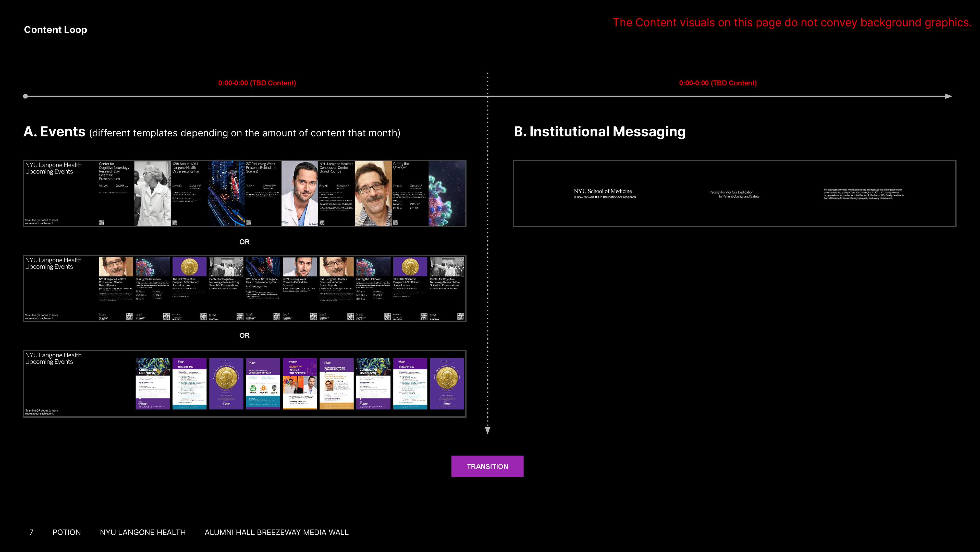Image resolution: width=980 pixels, height=552 pixels.
Task: Click the NYU LANGONE HEALTH footer label
Action: coord(143,532)
